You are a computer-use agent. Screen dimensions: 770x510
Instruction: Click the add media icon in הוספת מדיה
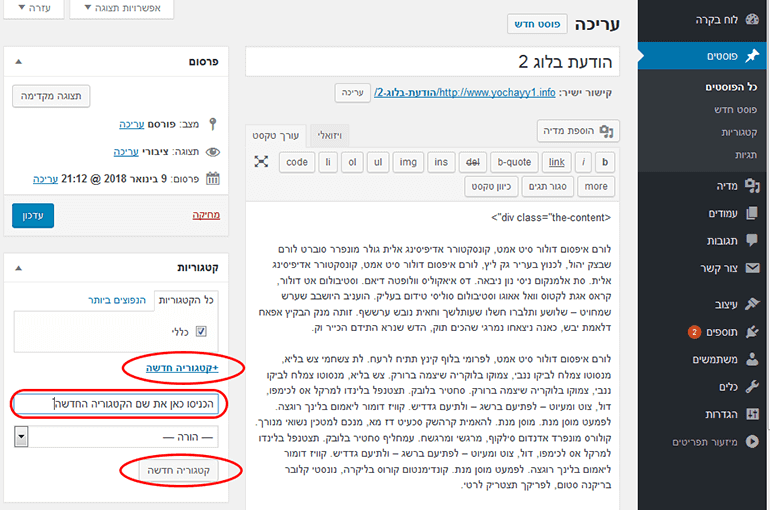(606, 131)
